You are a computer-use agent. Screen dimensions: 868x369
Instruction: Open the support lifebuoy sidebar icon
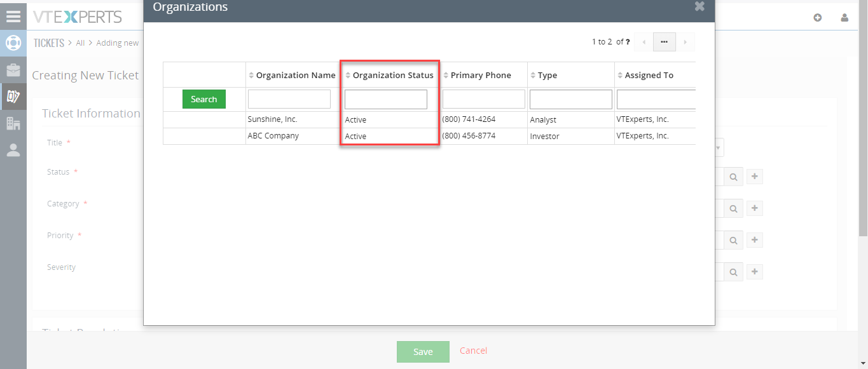13,43
